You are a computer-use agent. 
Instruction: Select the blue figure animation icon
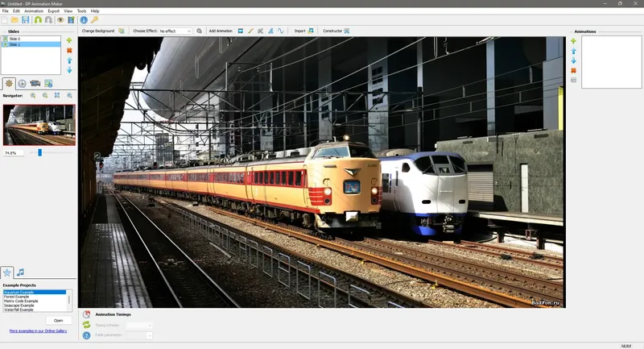tap(270, 31)
